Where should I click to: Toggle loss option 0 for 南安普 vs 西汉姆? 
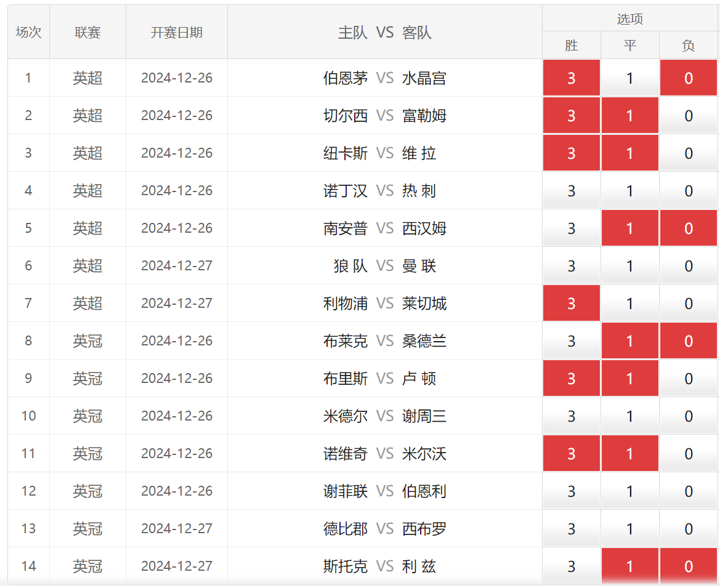[689, 228]
